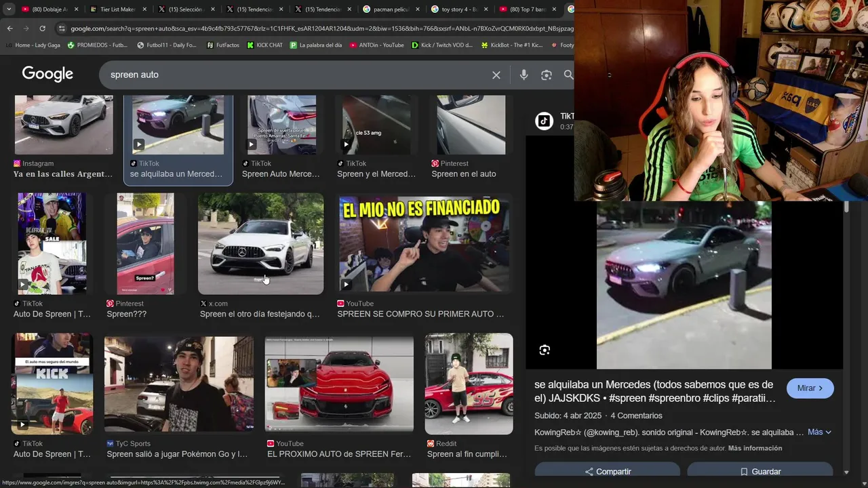
Task: Click title Spreen salió a jugar Pokémon Go
Action: point(177,453)
